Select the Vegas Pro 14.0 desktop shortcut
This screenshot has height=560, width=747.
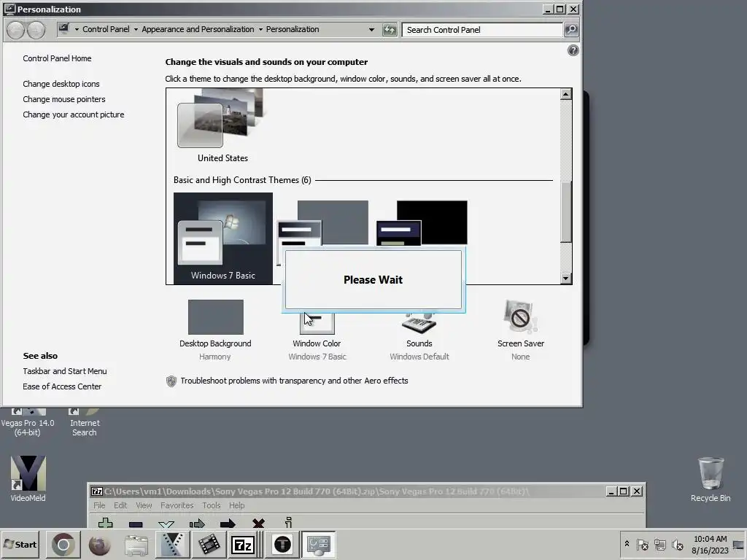coord(28,423)
